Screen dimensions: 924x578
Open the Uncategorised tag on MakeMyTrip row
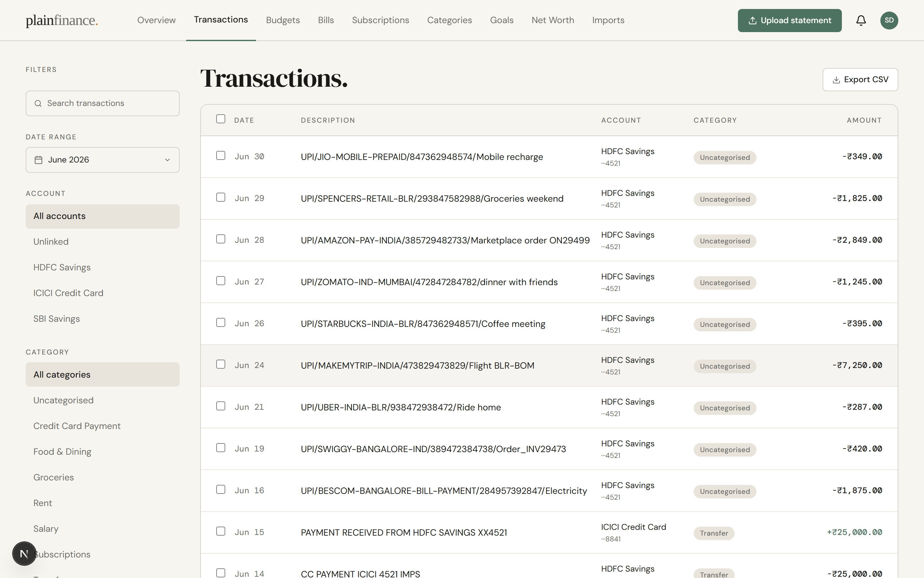click(724, 366)
